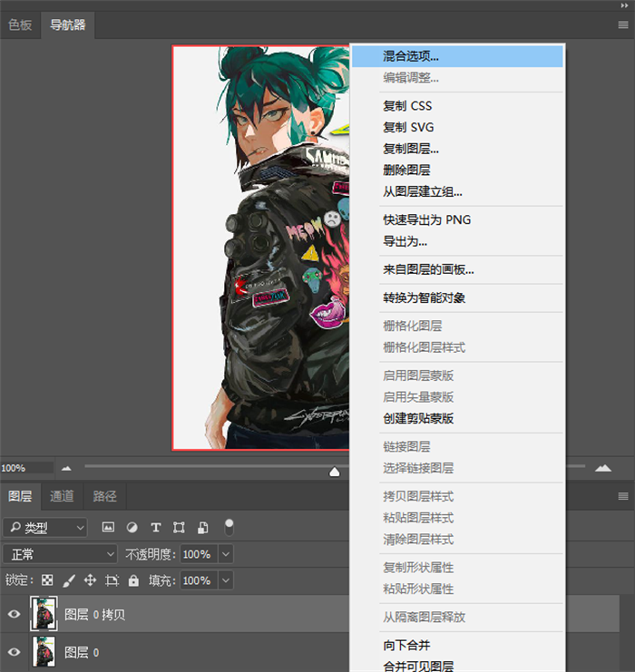Open the Layers panel menu icon
Image resolution: width=635 pixels, height=672 pixels.
pyautogui.click(x=623, y=496)
